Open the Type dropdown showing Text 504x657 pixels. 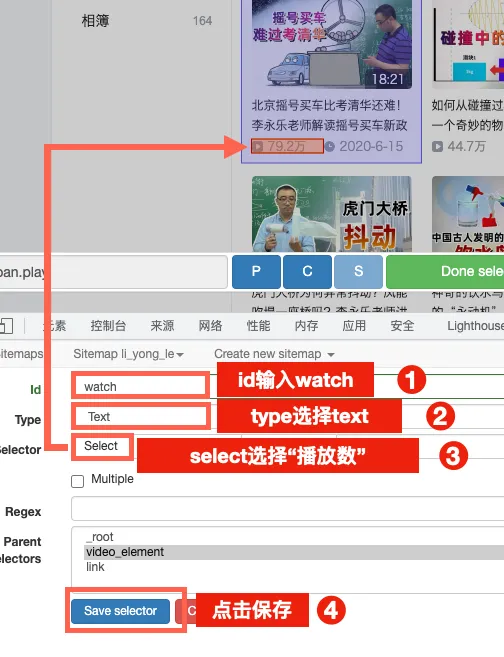pos(141,416)
